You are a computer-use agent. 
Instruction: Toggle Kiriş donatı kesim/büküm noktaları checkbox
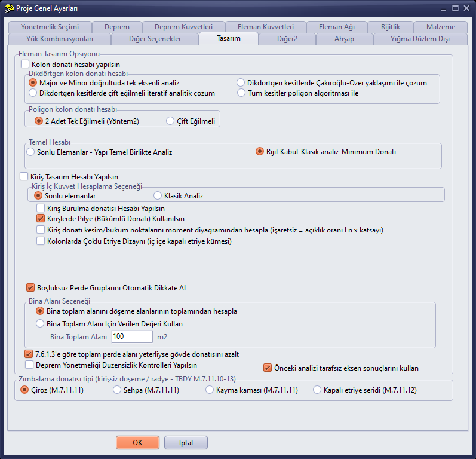coord(41,229)
